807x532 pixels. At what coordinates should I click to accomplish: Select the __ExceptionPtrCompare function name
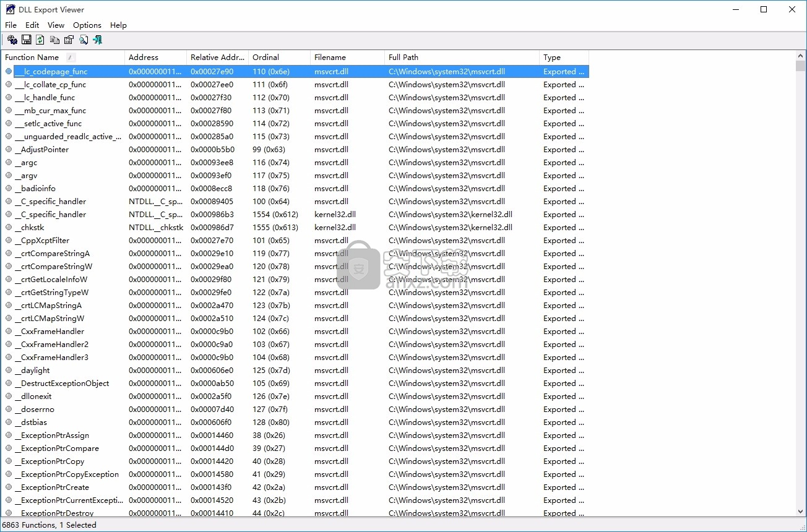[58, 448]
